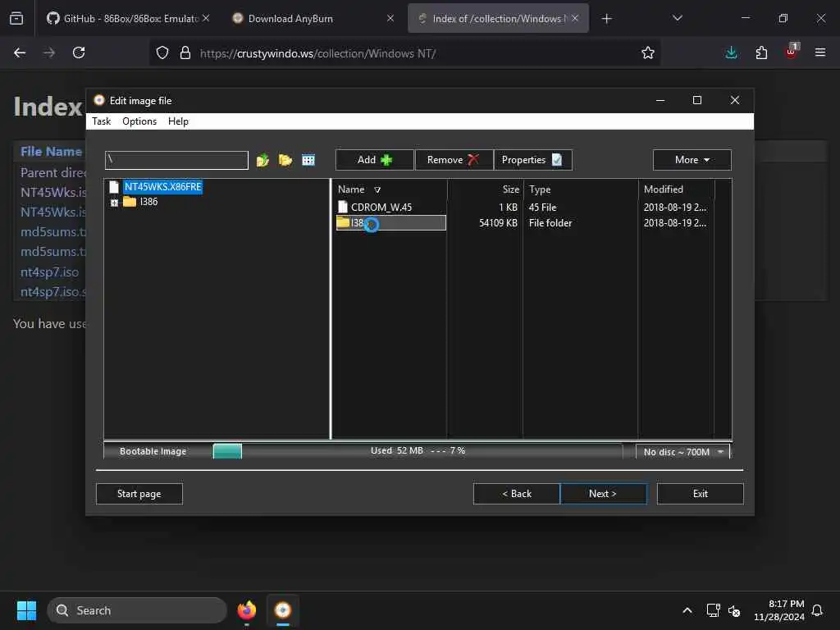The width and height of the screenshot is (840, 630).
Task: Click the path input field
Action: tap(177, 160)
